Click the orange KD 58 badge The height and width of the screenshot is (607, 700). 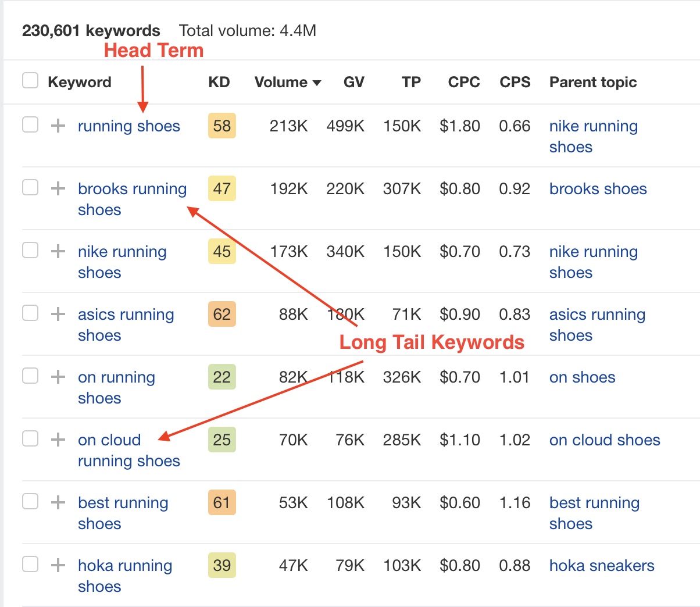pyautogui.click(x=222, y=126)
